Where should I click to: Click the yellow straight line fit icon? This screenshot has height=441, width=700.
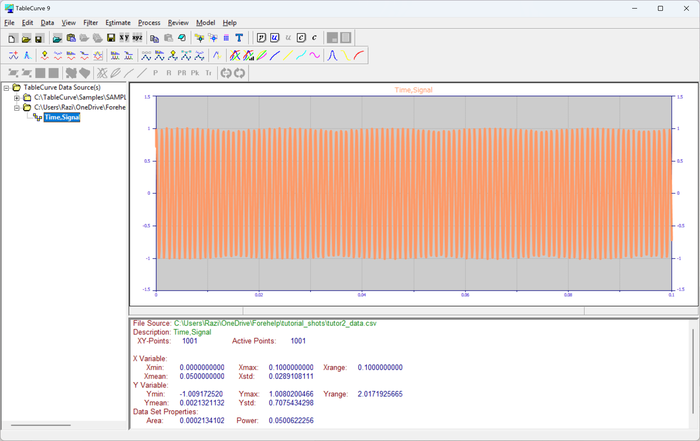pyautogui.click(x=288, y=55)
